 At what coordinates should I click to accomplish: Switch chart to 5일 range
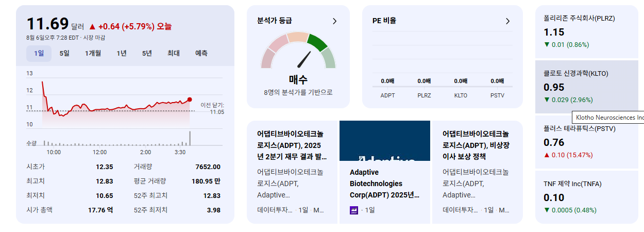(x=64, y=53)
